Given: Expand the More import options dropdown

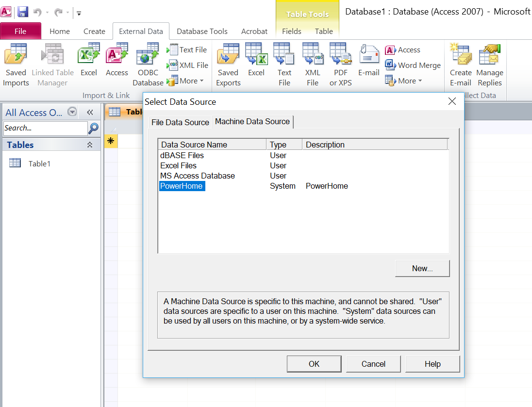Looking at the screenshot, I should 185,81.
